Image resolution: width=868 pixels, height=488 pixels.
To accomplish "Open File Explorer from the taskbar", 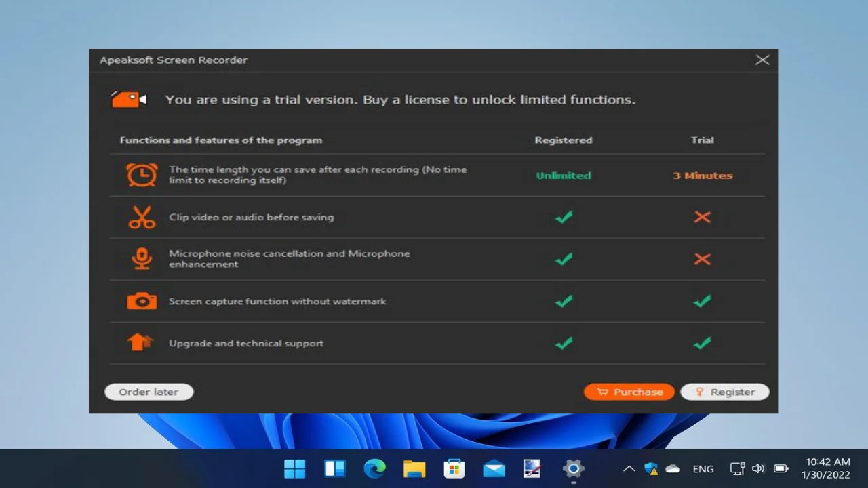I will (x=414, y=468).
